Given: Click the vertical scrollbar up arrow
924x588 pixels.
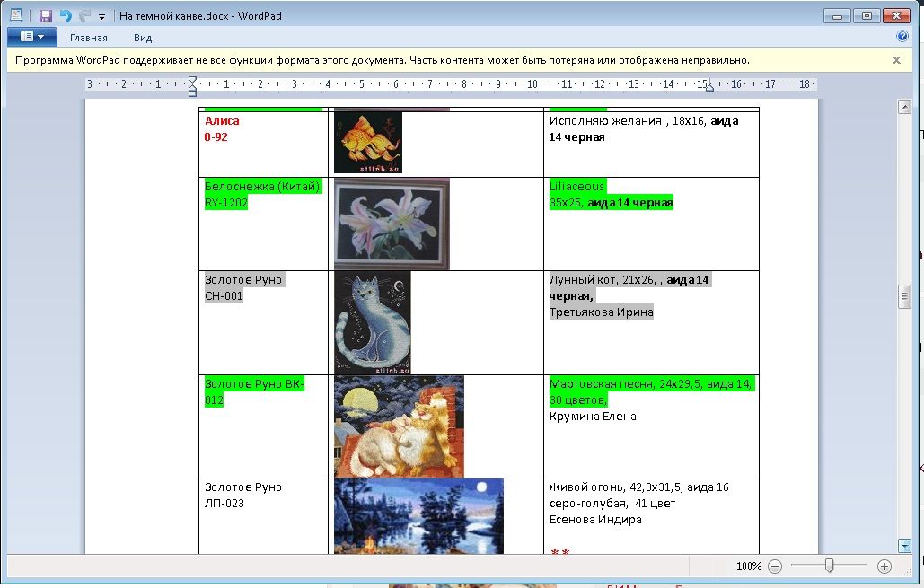Looking at the screenshot, I should click(x=904, y=107).
